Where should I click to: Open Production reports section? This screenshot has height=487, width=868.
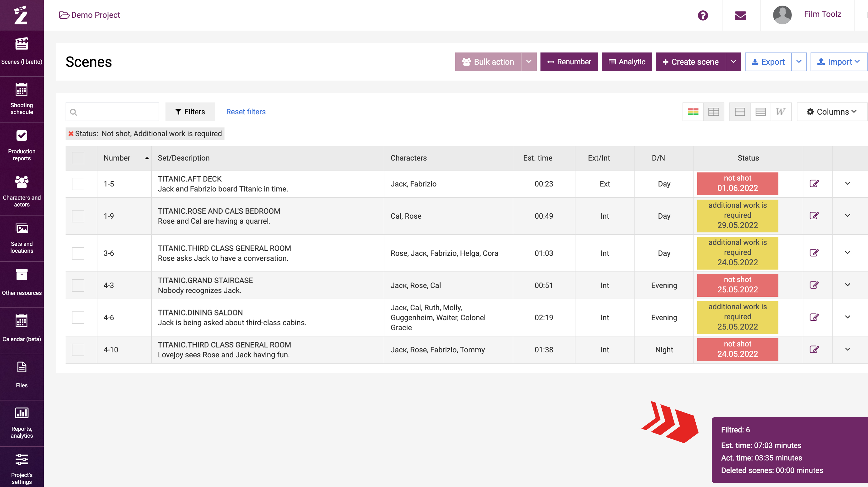(x=22, y=146)
